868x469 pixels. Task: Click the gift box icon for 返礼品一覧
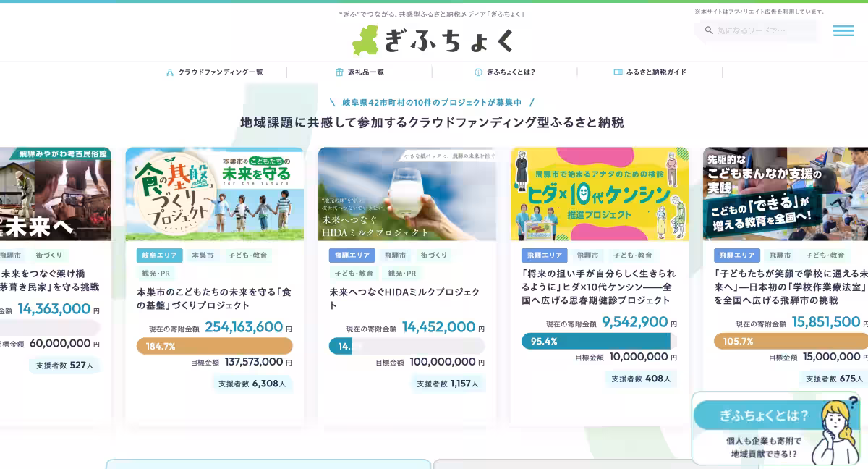point(339,72)
